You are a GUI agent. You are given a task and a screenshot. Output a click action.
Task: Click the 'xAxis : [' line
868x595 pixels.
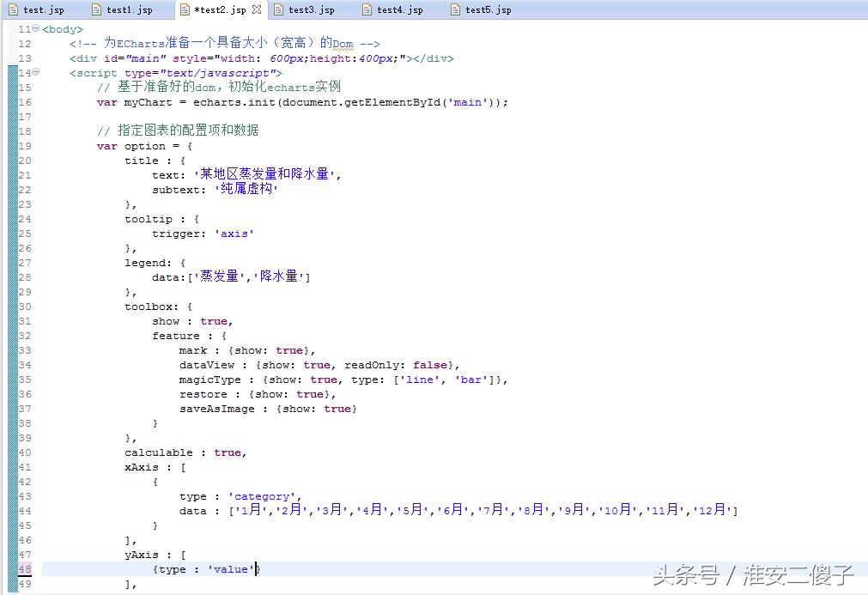(x=155, y=468)
